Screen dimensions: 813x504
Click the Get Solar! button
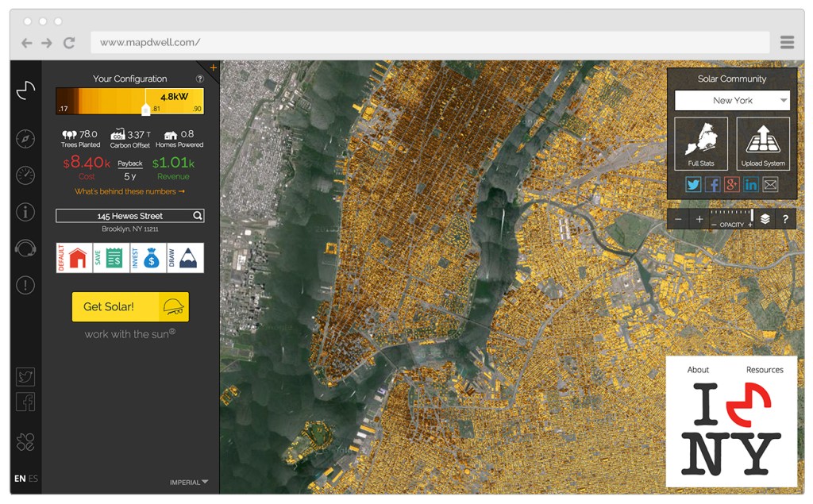(130, 306)
